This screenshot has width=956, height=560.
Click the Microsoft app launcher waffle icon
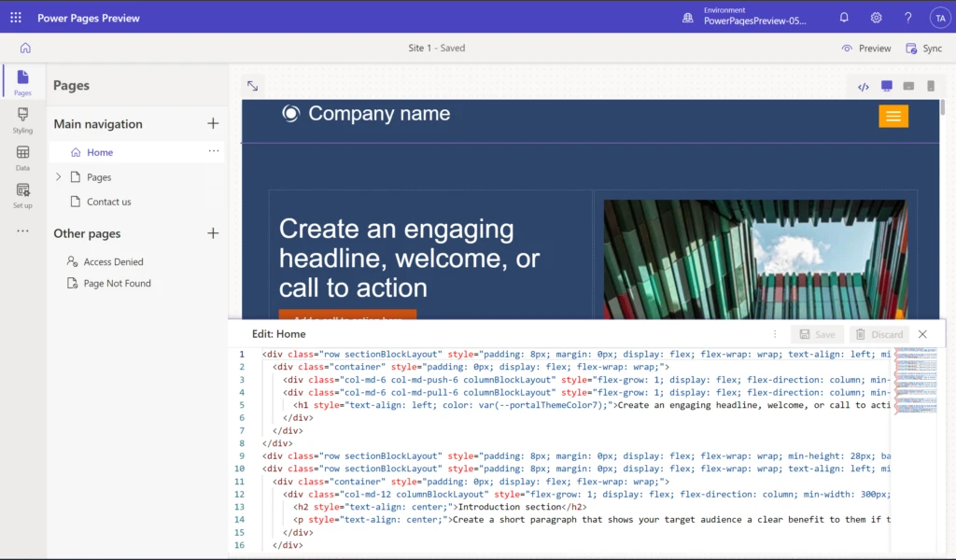pyautogui.click(x=14, y=17)
